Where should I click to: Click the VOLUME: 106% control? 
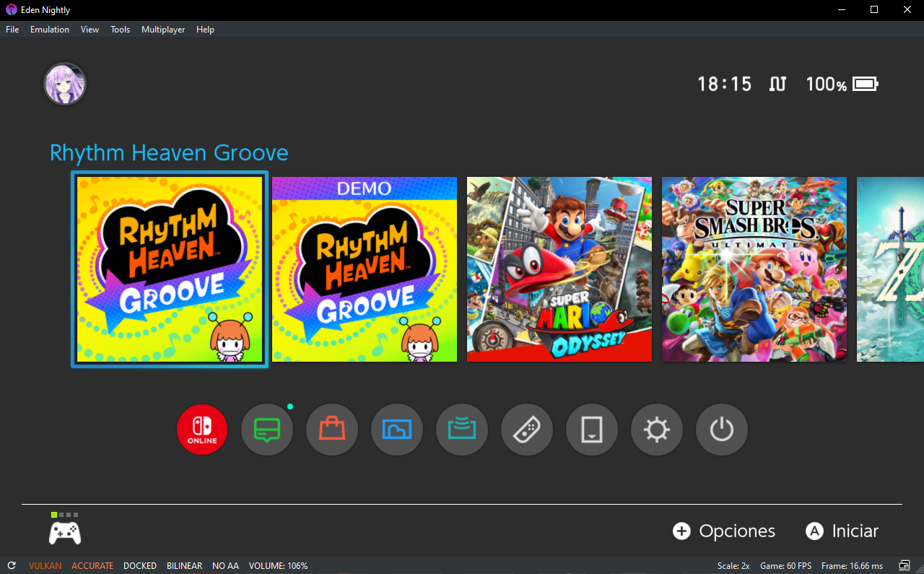click(279, 566)
